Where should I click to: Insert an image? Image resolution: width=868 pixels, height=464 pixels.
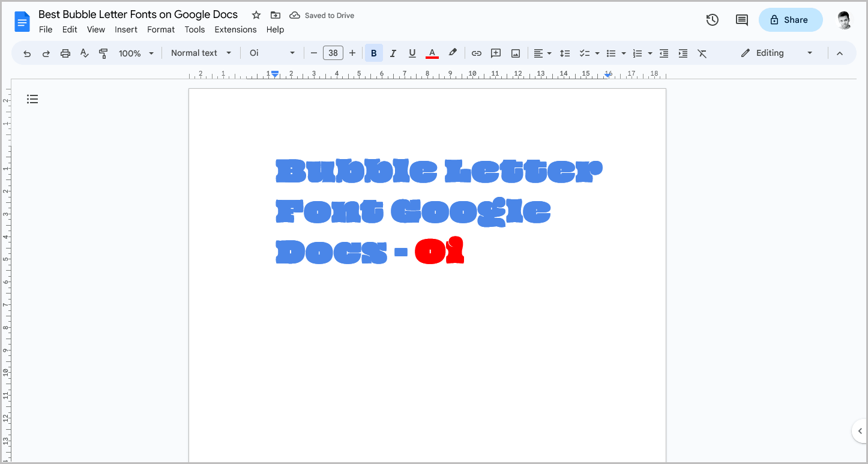516,53
